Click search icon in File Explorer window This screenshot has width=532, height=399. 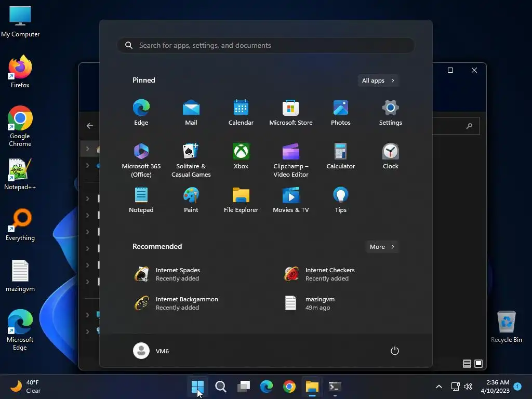(469, 126)
